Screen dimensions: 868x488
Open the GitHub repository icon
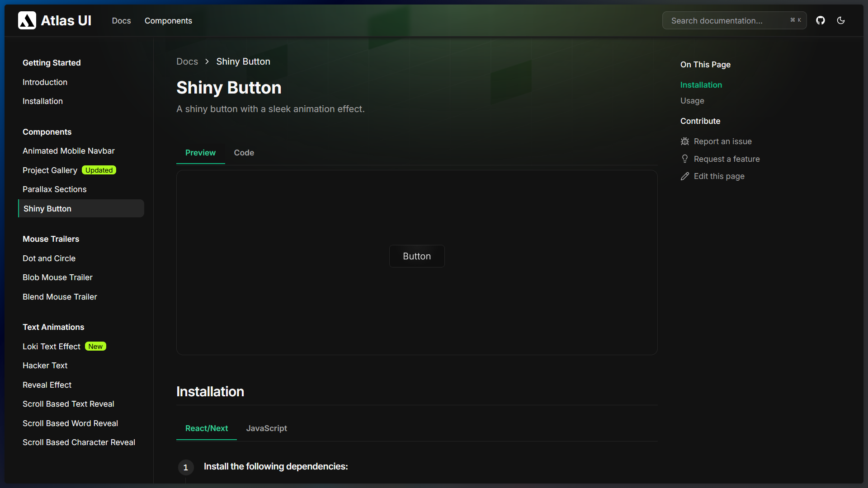(x=821, y=20)
